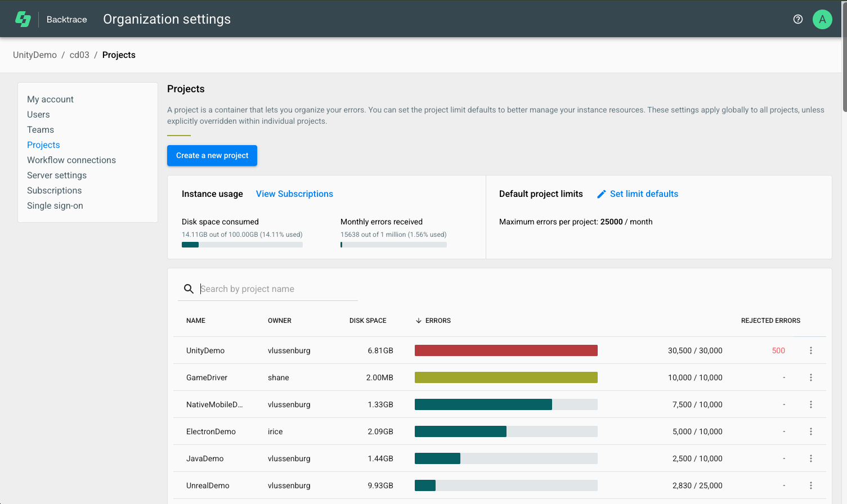Click the Disk space consumed progress bar
Image resolution: width=847 pixels, height=504 pixels.
242,244
